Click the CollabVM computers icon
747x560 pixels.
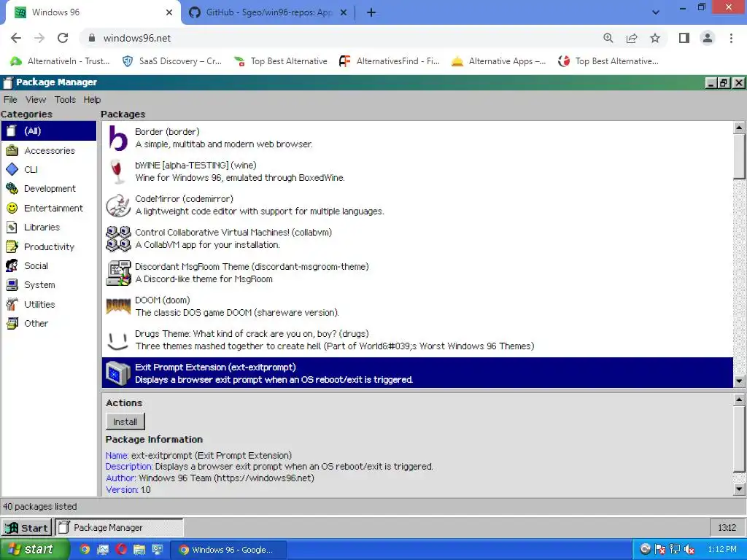(118, 238)
